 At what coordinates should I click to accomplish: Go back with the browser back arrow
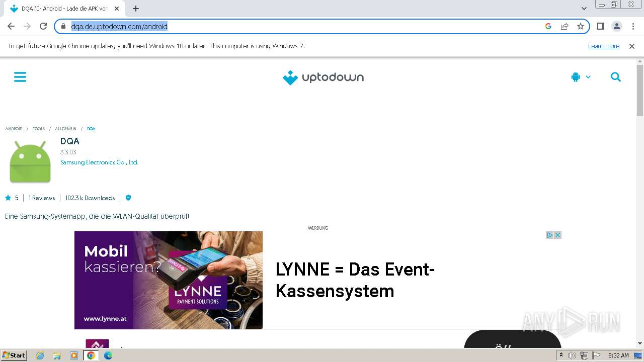(x=11, y=26)
